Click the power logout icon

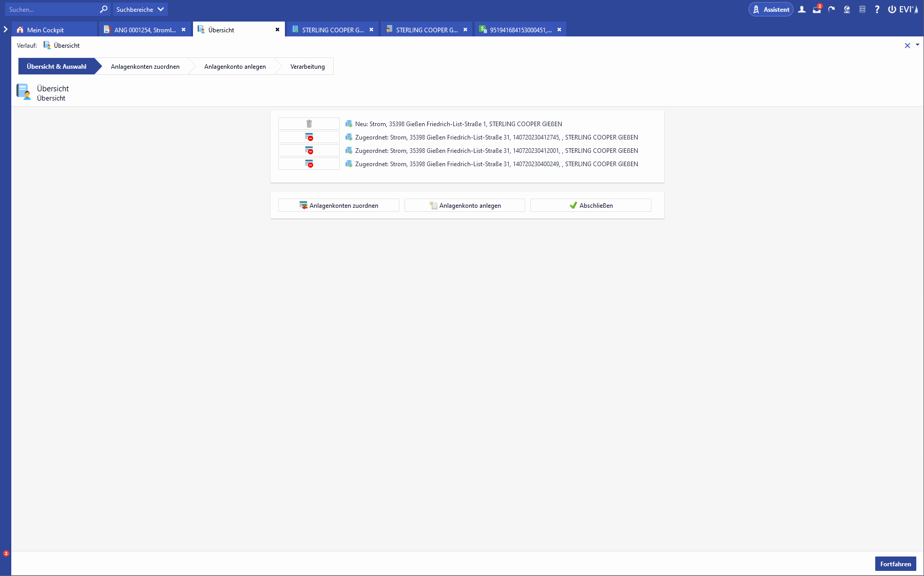pyautogui.click(x=892, y=9)
